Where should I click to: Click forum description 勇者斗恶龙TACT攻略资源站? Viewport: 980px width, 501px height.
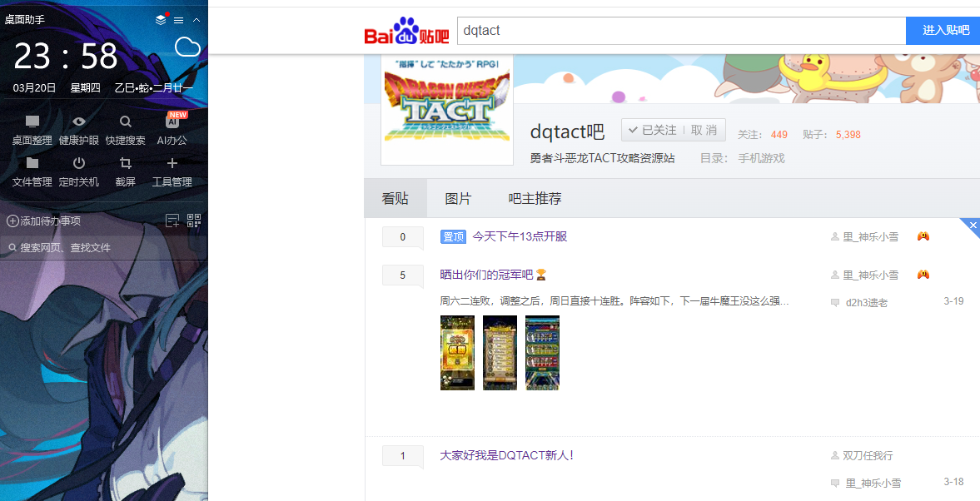click(x=603, y=159)
